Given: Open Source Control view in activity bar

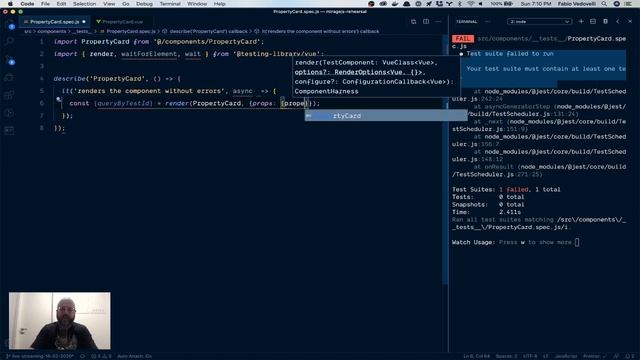Looking at the screenshot, I should (x=9, y=60).
